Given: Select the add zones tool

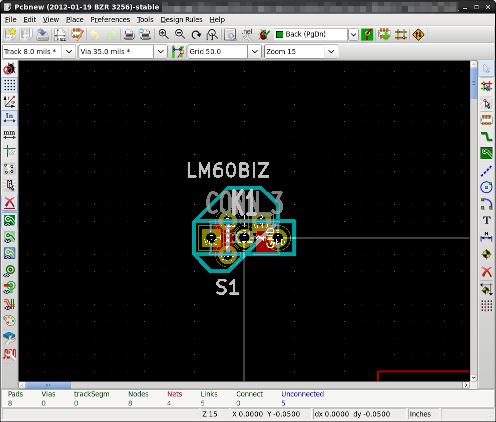Looking at the screenshot, I should pyautogui.click(x=487, y=153).
